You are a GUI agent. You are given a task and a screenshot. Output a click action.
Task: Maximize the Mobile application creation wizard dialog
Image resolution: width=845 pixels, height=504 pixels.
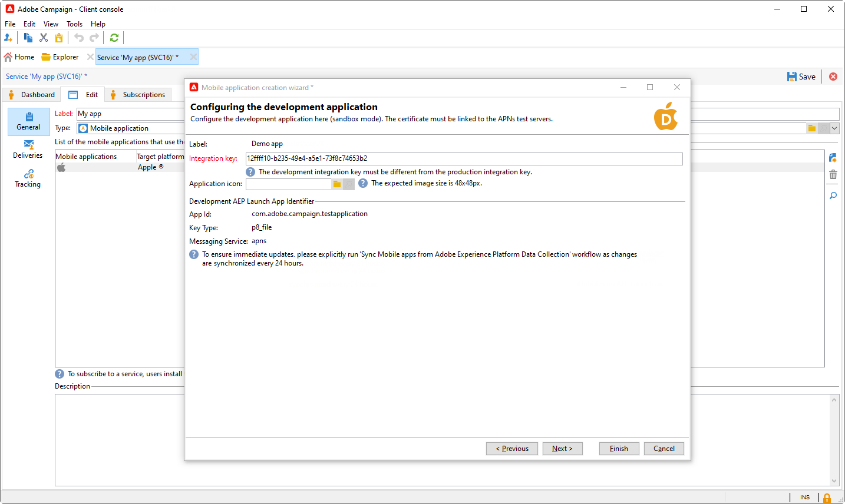650,87
